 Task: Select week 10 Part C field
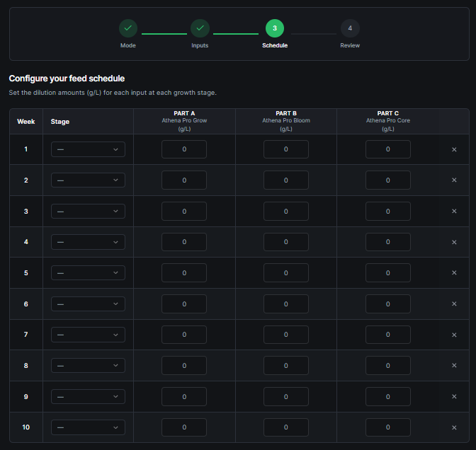pos(388,427)
